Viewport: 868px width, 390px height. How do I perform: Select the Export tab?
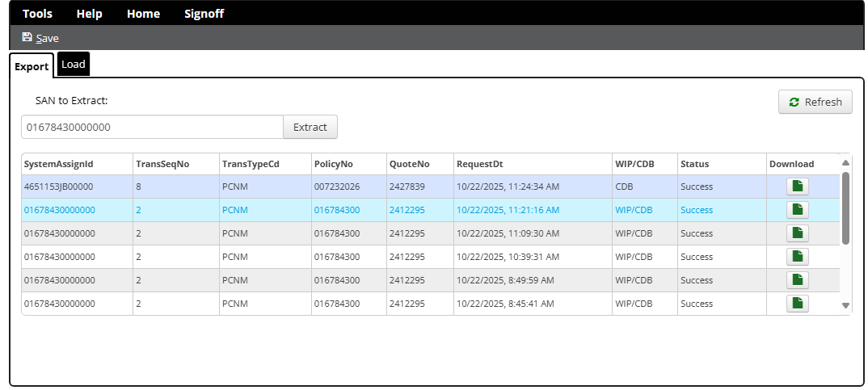(32, 66)
